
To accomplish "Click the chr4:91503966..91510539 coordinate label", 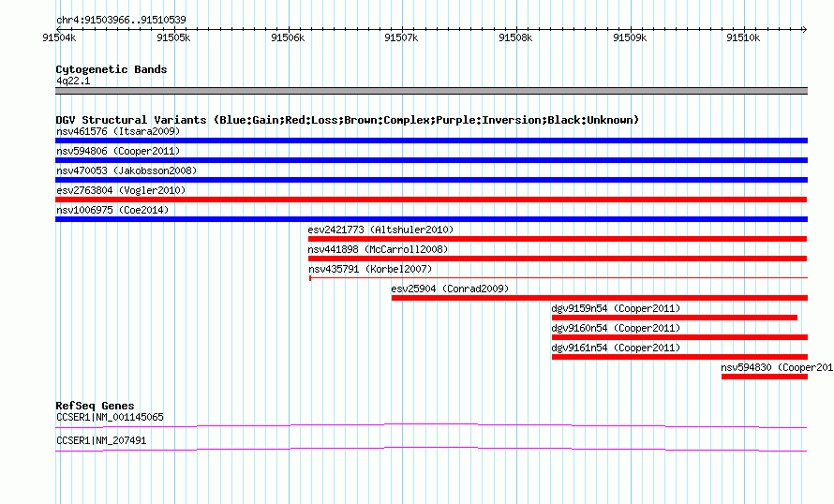I will (x=121, y=21).
